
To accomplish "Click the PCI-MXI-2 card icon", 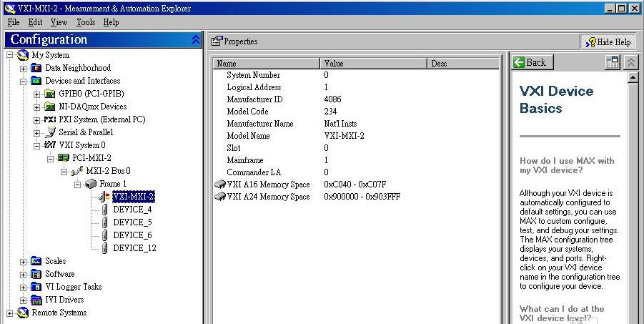I will coord(63,158).
